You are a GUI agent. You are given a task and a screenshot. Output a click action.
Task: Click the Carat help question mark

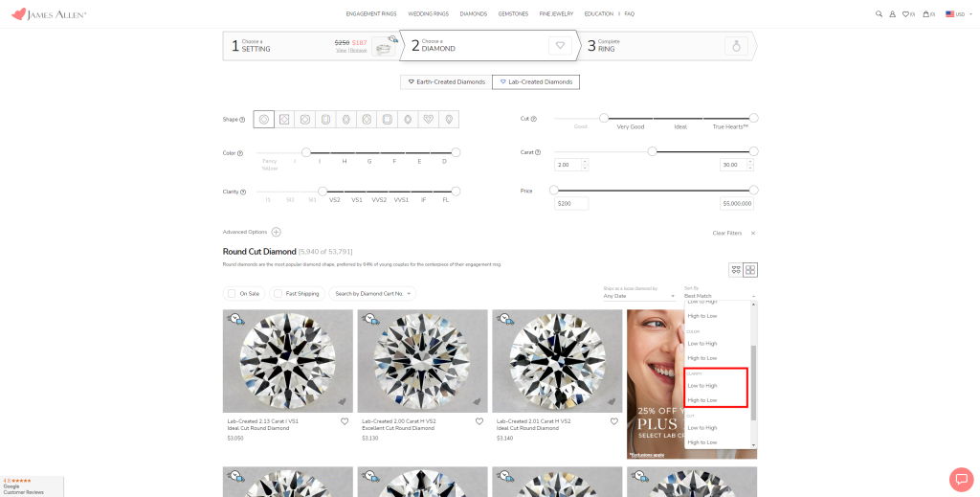pyautogui.click(x=538, y=152)
